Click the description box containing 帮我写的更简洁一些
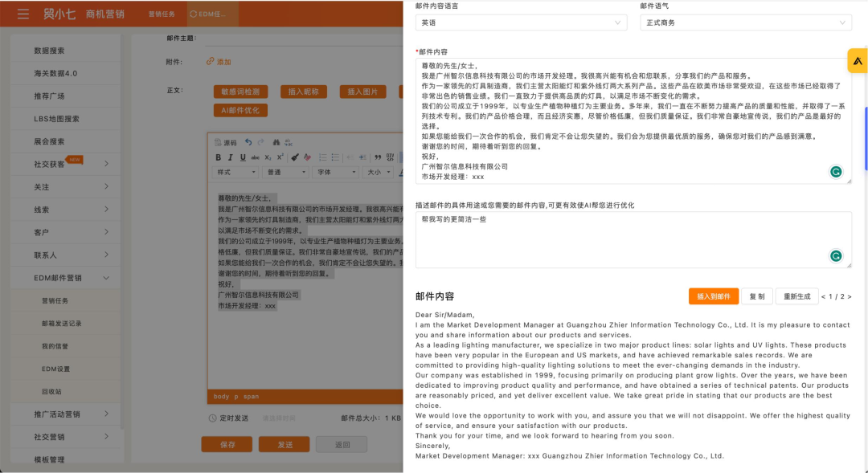Screen dimensions: 868x473 633,239
